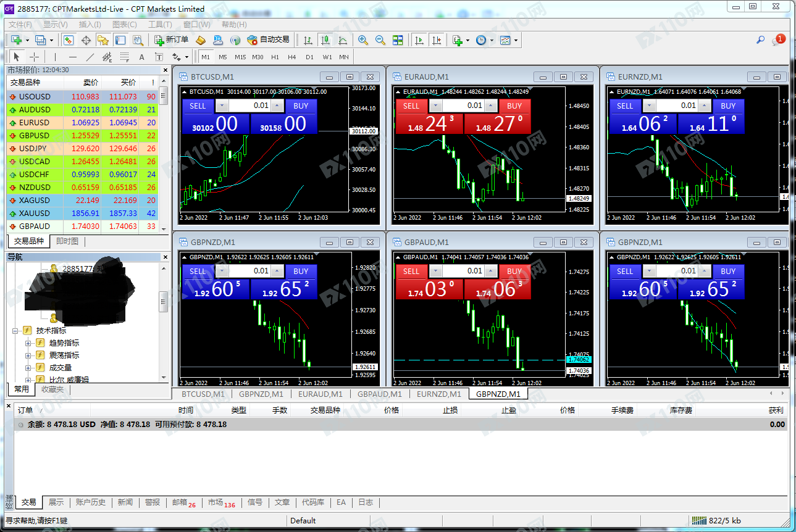
Task: Click the zoom out magnifier icon
Action: [x=380, y=40]
